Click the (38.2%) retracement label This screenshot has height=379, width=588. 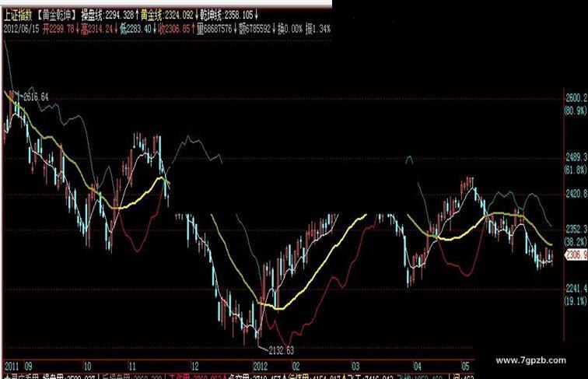click(x=576, y=241)
